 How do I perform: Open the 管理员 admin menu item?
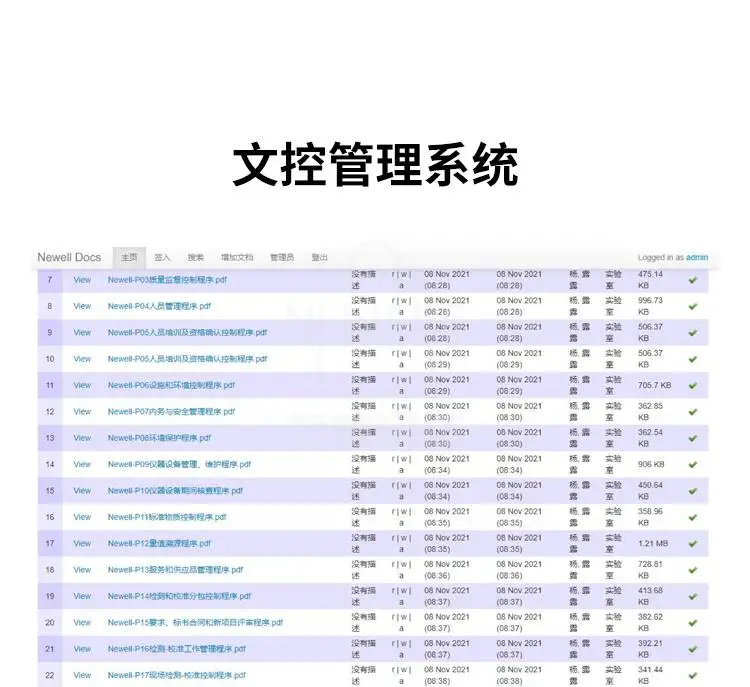coord(282,257)
